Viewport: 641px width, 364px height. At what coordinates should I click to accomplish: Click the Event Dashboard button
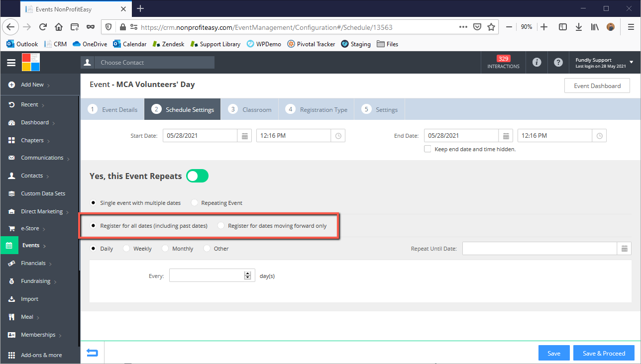coord(597,86)
